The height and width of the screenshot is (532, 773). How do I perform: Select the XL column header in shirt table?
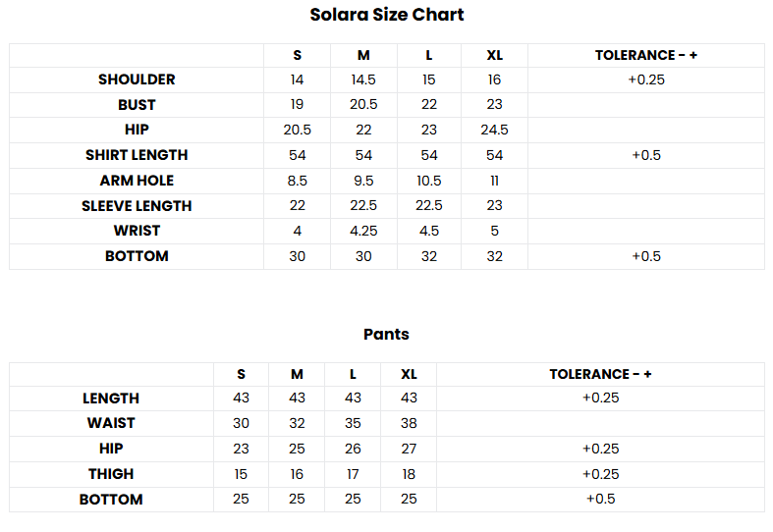(x=494, y=55)
